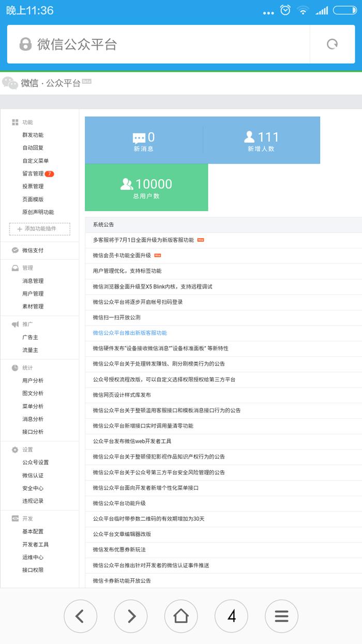Click the red 7 badge on 留言管理
Screen dimensions: 362x644
(x=49, y=173)
